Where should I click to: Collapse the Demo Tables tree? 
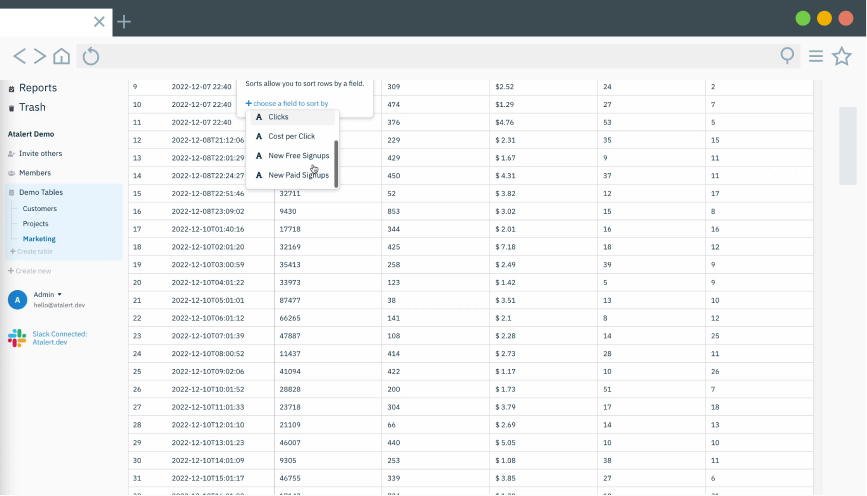click(41, 192)
